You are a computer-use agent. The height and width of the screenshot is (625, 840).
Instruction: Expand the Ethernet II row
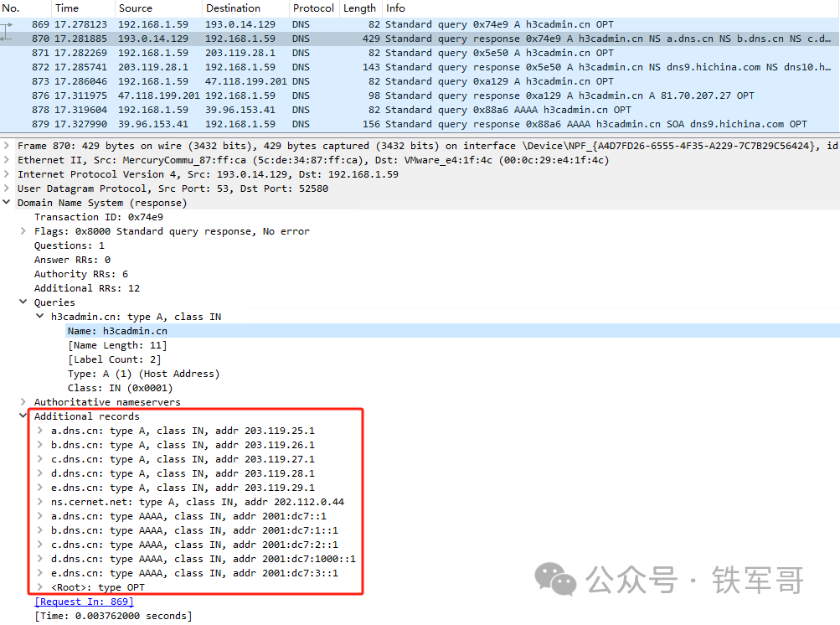click(x=7, y=160)
